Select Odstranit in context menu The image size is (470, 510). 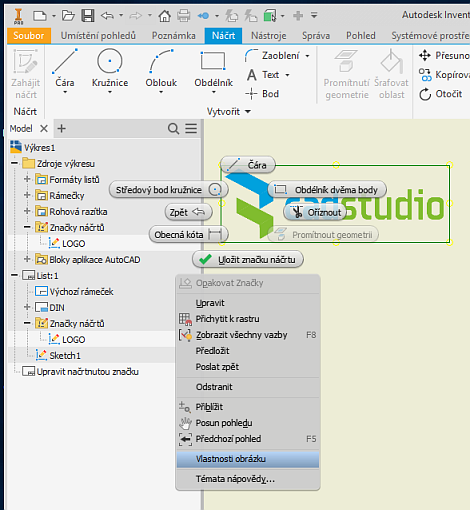point(248,387)
